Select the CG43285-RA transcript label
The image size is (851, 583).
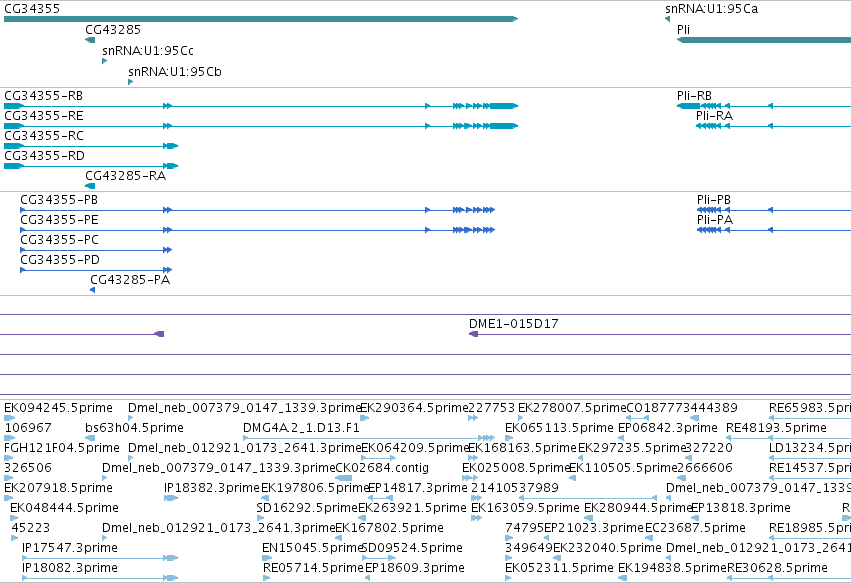click(125, 176)
